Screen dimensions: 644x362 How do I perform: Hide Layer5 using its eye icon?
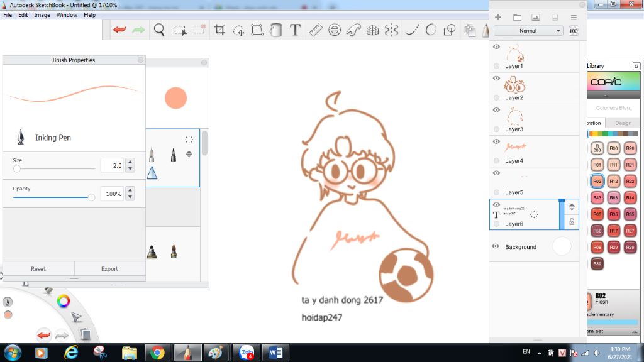tap(496, 173)
